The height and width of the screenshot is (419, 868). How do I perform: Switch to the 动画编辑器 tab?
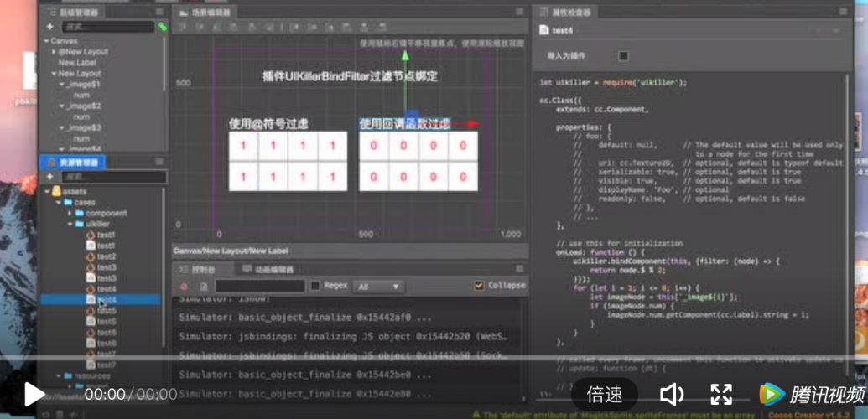(268, 270)
